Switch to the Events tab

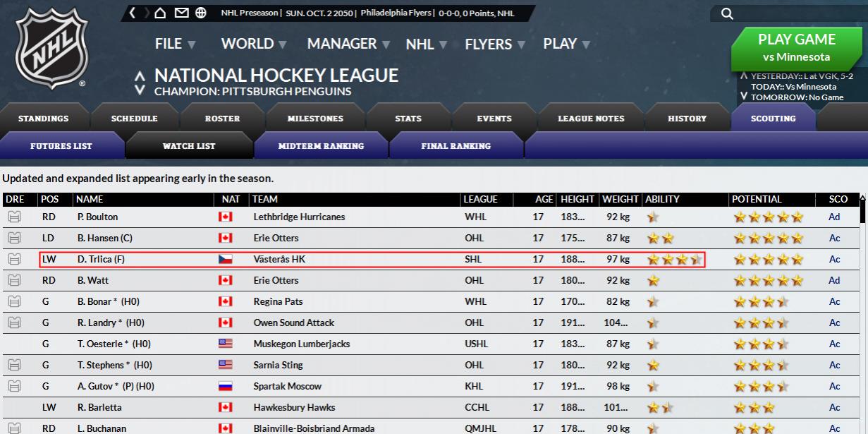(494, 118)
